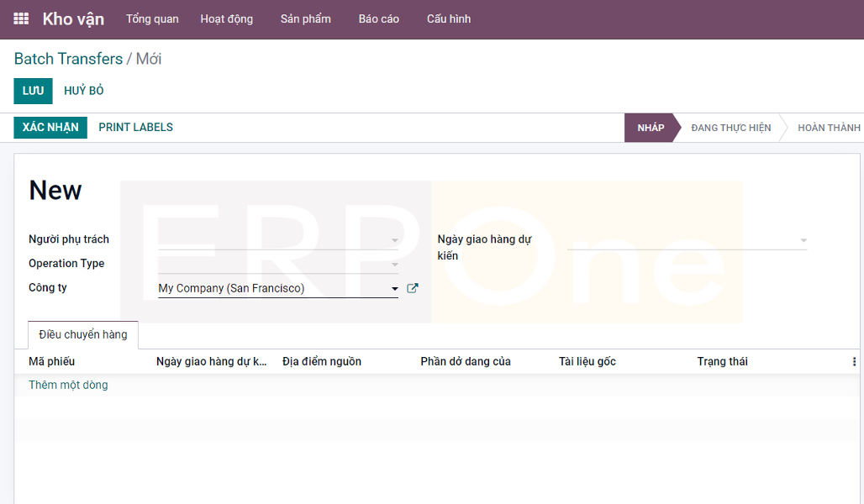Expand Operation Type dropdown arrow

(x=394, y=265)
